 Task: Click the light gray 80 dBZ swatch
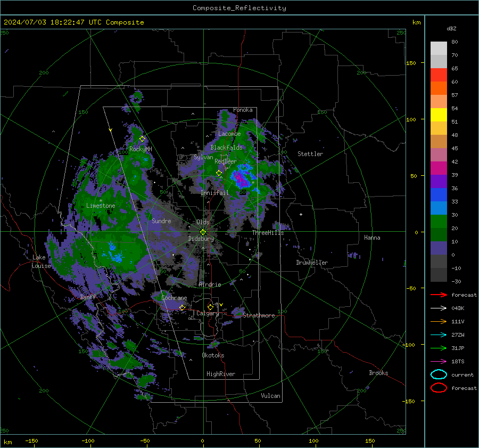click(439, 48)
